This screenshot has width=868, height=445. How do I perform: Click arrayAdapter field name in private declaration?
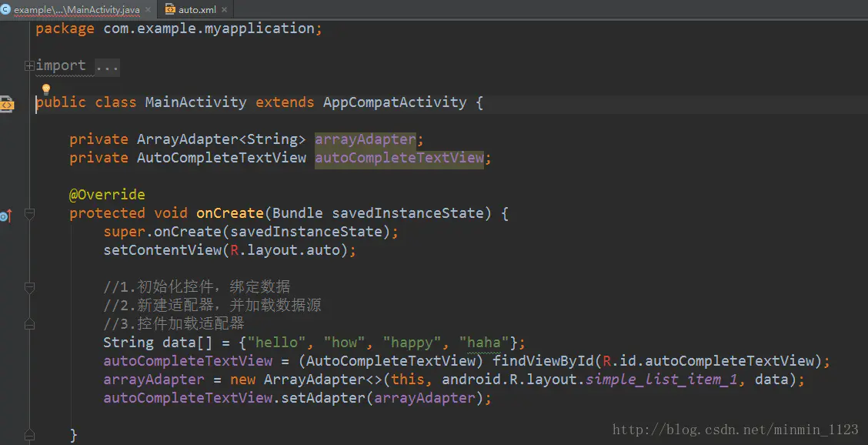coord(365,139)
